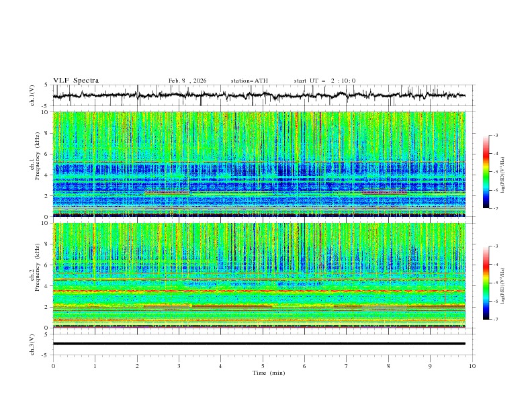The width and height of the screenshot is (532, 411).
Task: Select the Feb. 8, 2026 date label
Action: coord(187,81)
